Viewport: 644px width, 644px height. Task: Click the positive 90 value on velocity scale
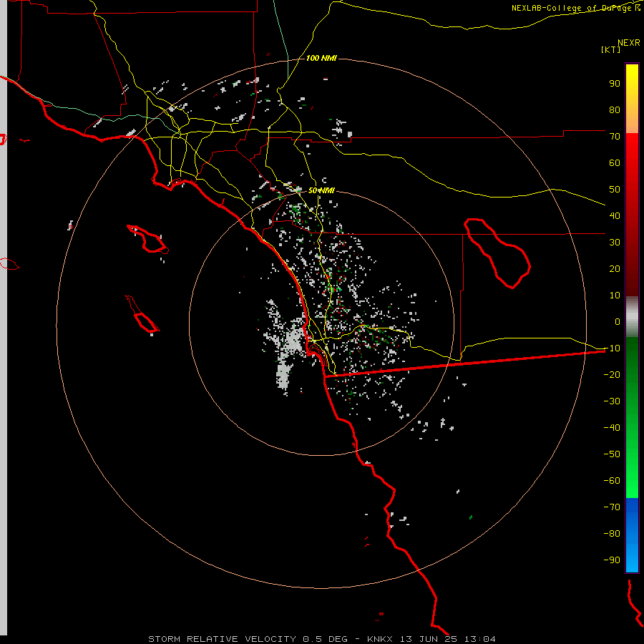click(615, 84)
